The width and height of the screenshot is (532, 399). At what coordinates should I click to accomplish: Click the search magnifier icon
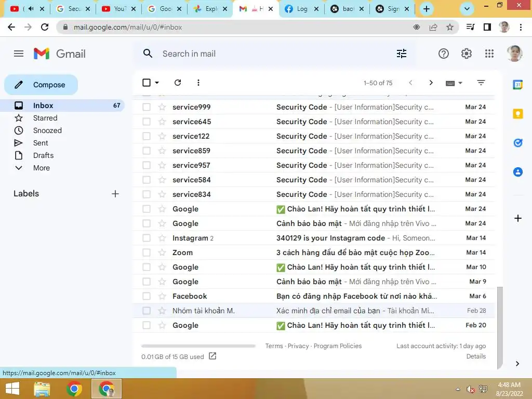click(148, 54)
